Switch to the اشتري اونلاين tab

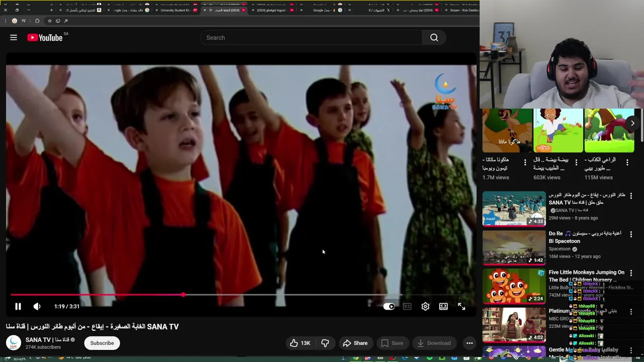point(80,10)
